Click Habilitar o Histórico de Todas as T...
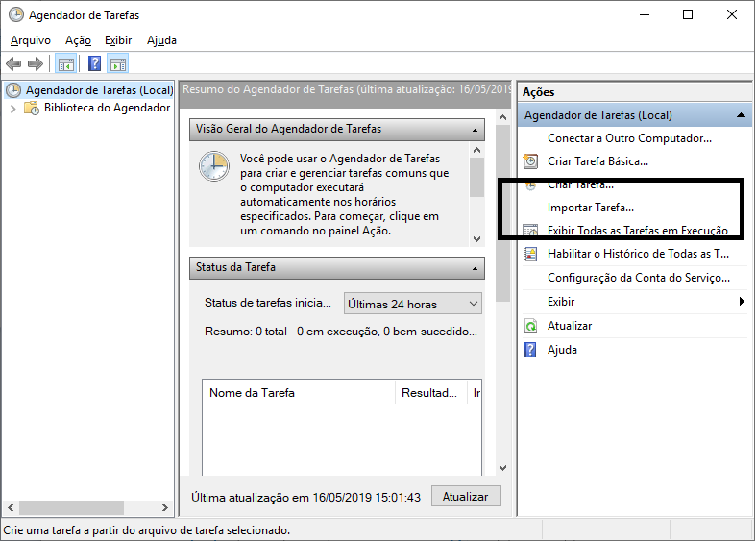Image resolution: width=756 pixels, height=541 pixels. [x=638, y=254]
